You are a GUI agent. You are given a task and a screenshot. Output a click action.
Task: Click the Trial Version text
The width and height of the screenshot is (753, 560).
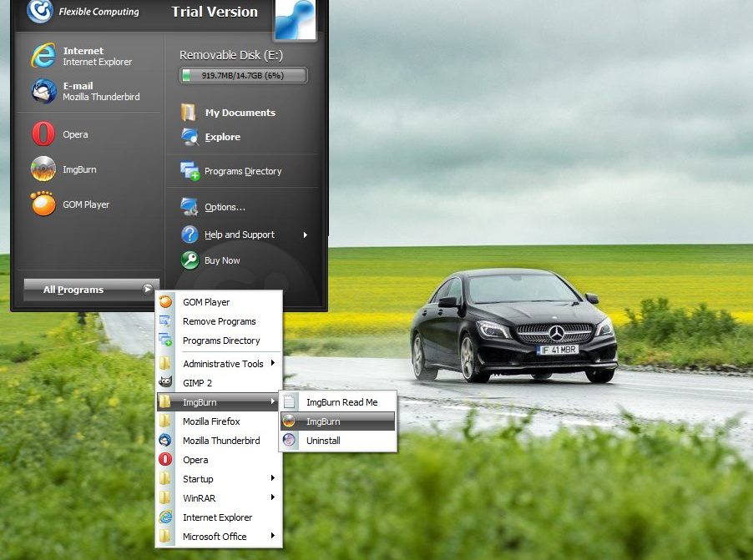215,12
